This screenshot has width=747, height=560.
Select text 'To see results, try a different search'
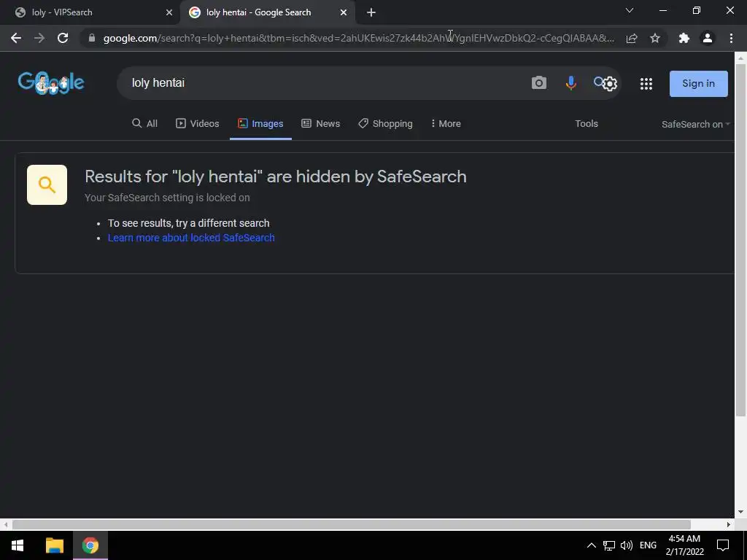coord(189,223)
